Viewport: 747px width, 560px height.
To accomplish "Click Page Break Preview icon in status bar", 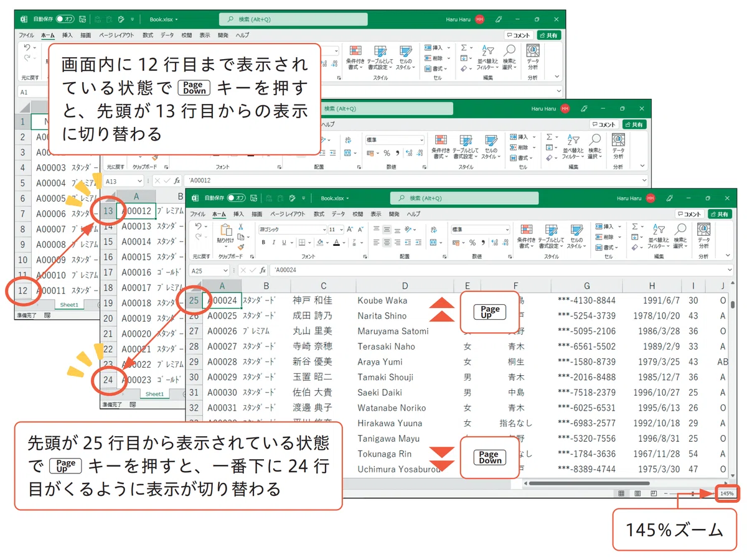I will (653, 493).
